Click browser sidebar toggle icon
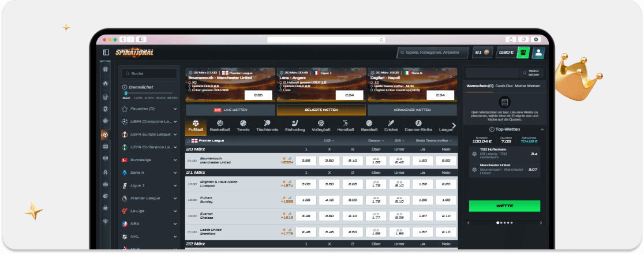Viewport: 644px width, 254px height. [141, 39]
